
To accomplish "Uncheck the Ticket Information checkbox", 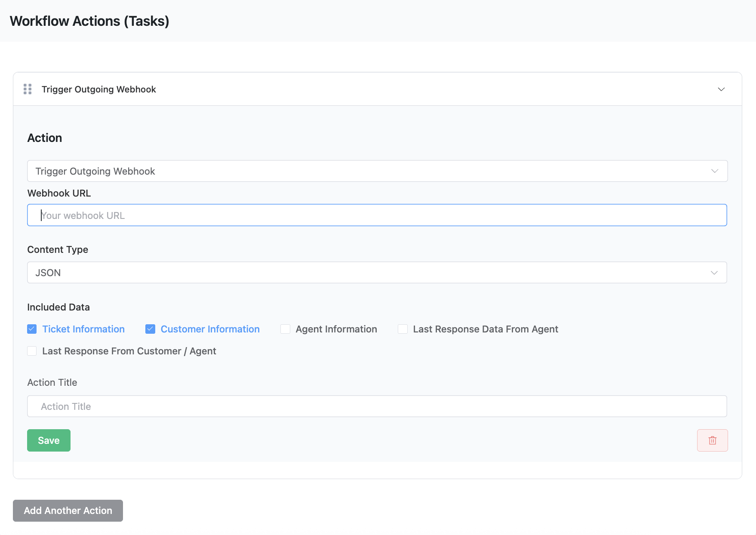I will (32, 329).
